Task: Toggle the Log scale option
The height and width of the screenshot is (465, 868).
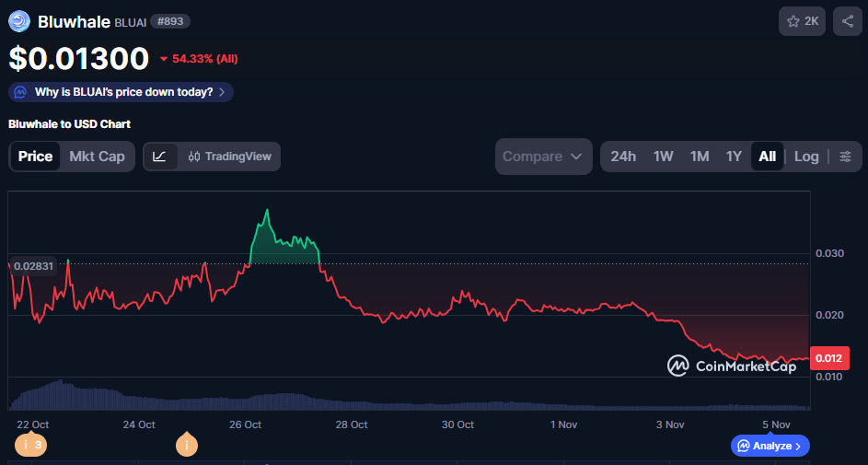Action: point(806,157)
